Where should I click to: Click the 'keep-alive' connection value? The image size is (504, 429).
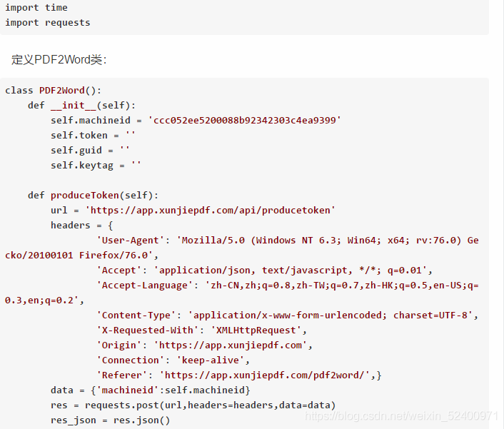point(211,360)
